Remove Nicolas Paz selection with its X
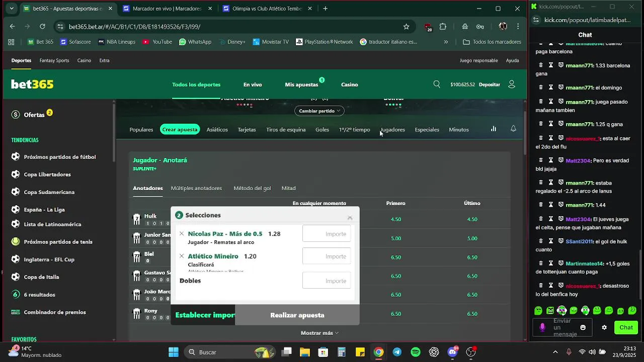The height and width of the screenshot is (362, 644). (x=182, y=234)
